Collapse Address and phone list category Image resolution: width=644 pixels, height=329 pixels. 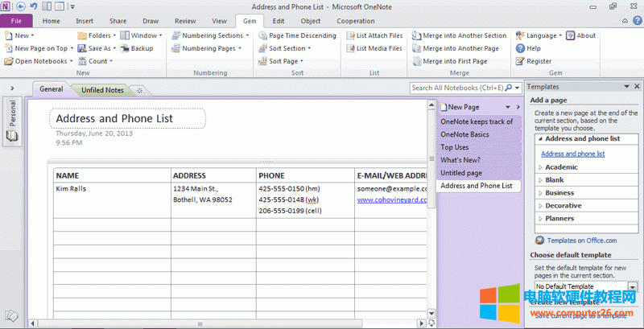[x=582, y=138]
